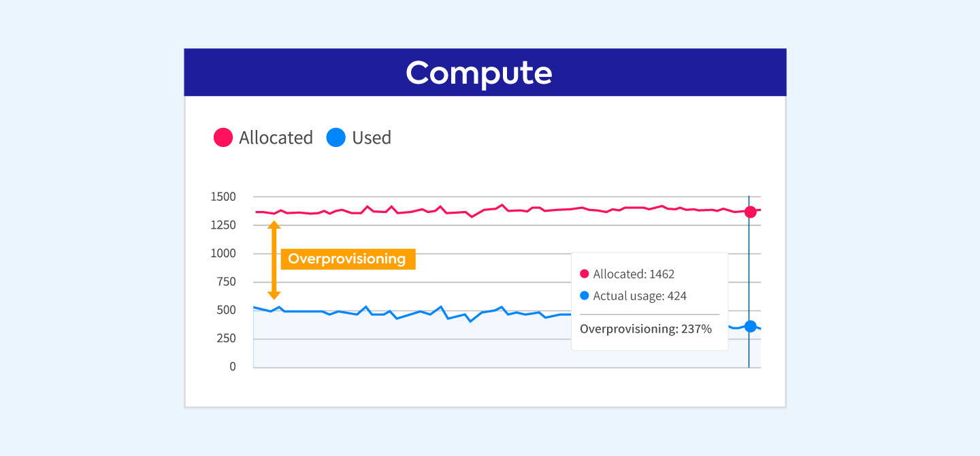
Task: Click the Compute panel header title
Action: (x=478, y=73)
